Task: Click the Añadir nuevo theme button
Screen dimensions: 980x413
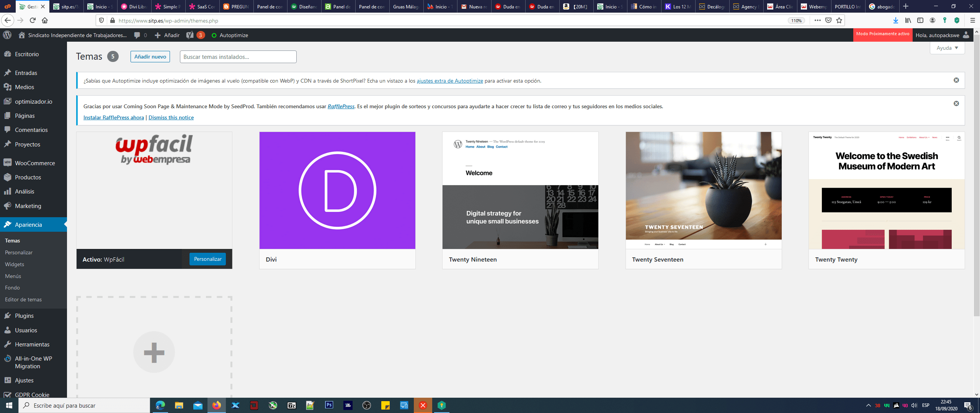Action: coord(150,57)
